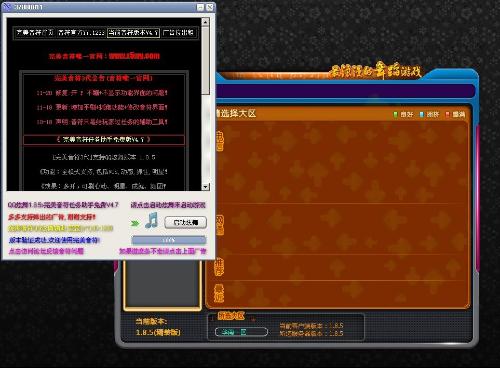Select the 电信 side tab in server list
This screenshot has width=500, height=368.
(219, 141)
